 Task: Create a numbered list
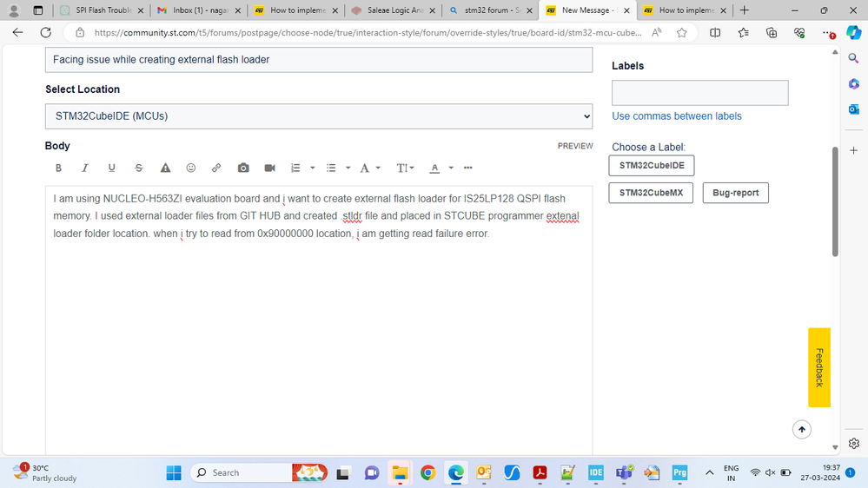click(295, 168)
